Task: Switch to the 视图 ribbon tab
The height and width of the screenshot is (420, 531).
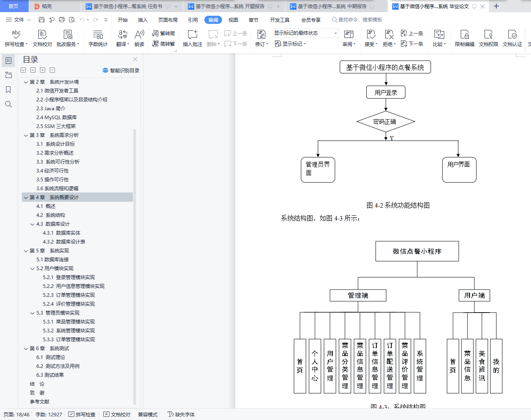Action: (x=233, y=20)
